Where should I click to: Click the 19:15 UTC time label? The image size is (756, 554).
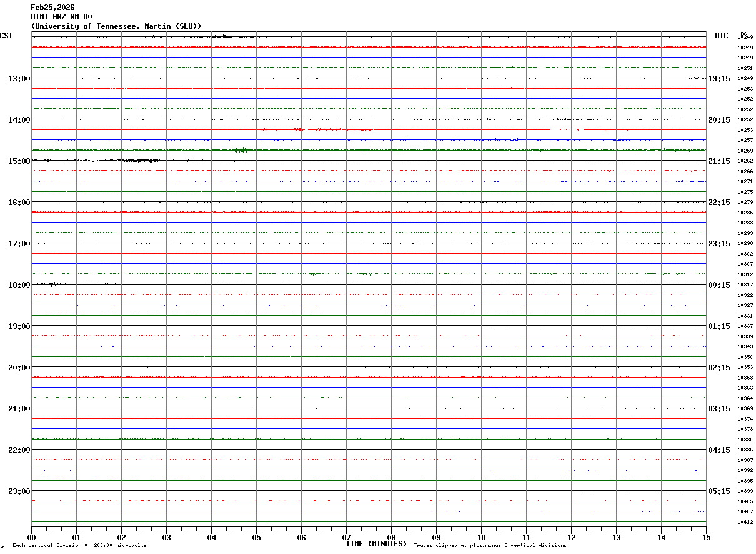[x=719, y=79]
